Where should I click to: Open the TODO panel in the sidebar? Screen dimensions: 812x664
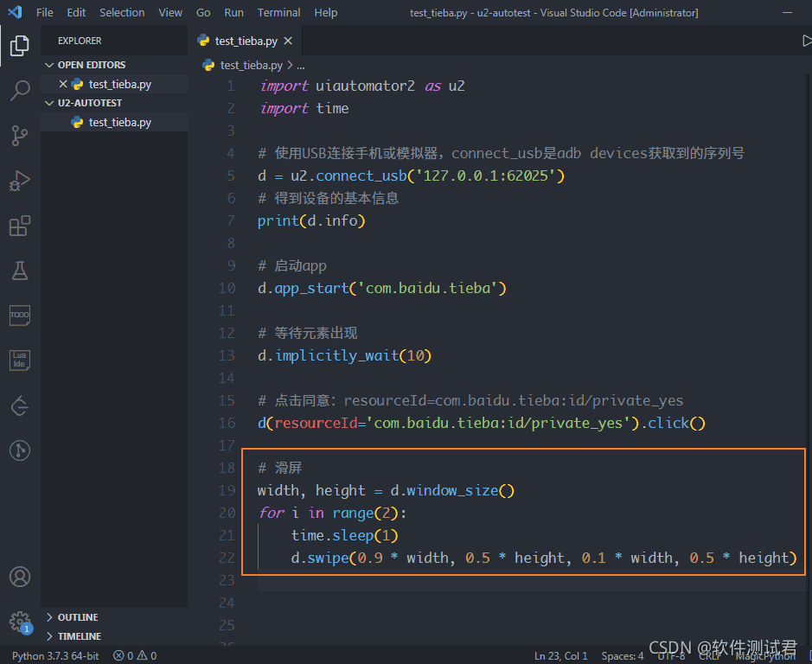(x=19, y=315)
